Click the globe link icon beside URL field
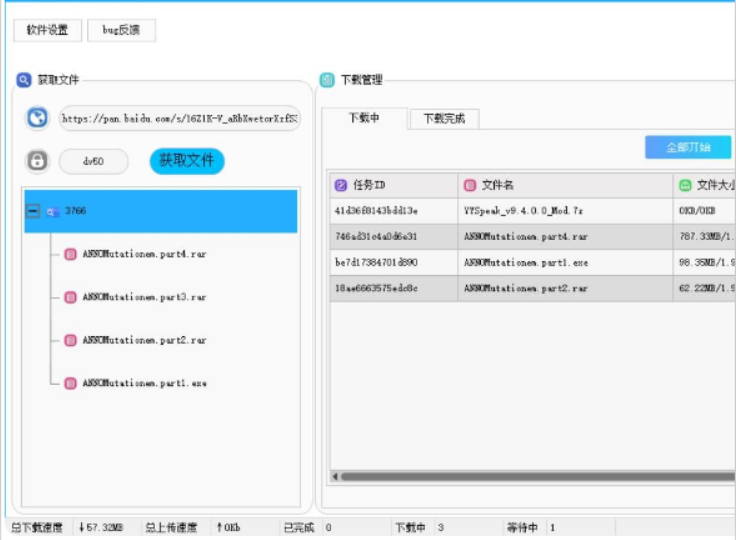 click(x=38, y=118)
